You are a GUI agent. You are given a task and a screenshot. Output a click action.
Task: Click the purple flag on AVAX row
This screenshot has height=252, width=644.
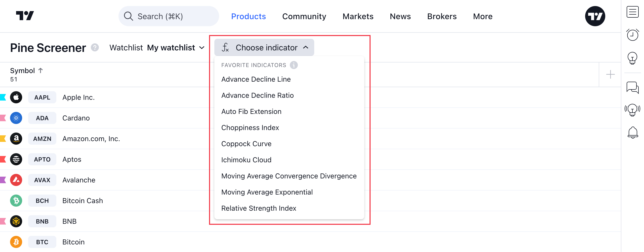point(3,180)
